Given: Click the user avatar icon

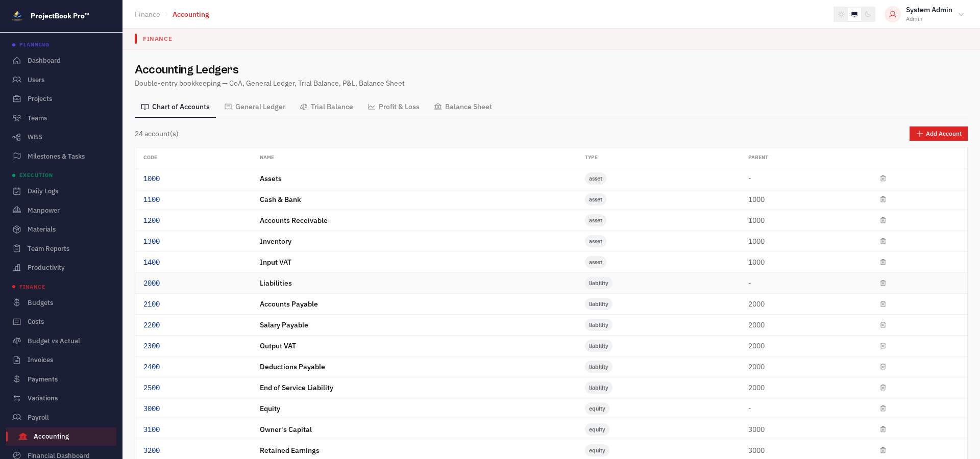Looking at the screenshot, I should 893,14.
